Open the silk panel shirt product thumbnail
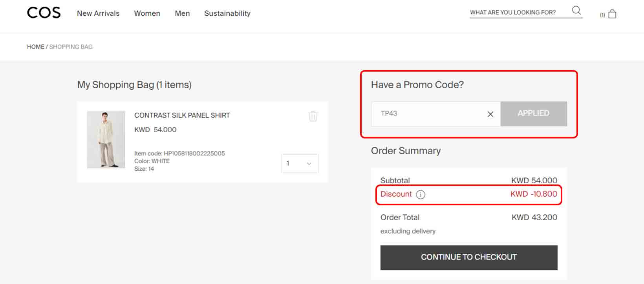644x284 pixels. pyautogui.click(x=106, y=140)
